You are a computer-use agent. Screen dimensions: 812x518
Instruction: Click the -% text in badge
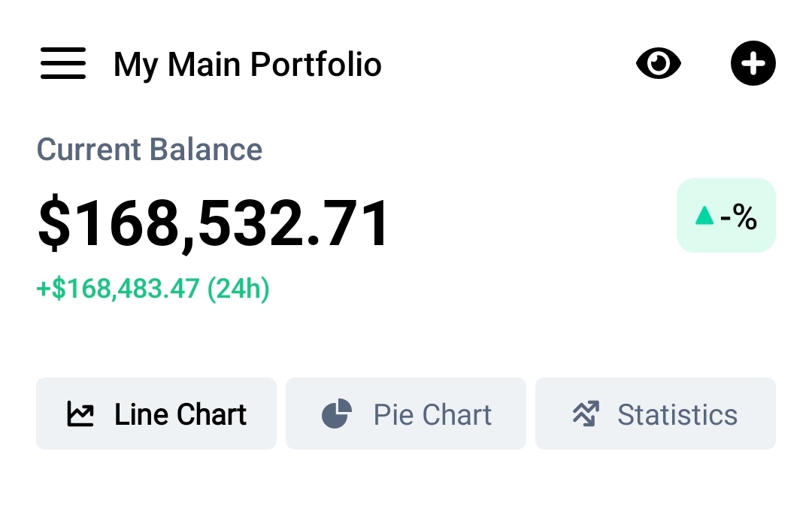point(738,217)
